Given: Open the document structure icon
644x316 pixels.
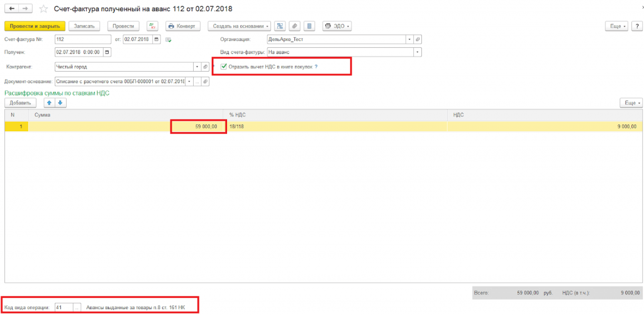Looking at the screenshot, I should pos(280,26).
